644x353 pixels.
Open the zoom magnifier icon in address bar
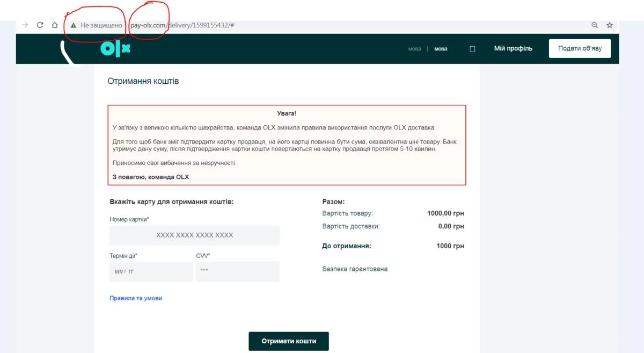595,25
